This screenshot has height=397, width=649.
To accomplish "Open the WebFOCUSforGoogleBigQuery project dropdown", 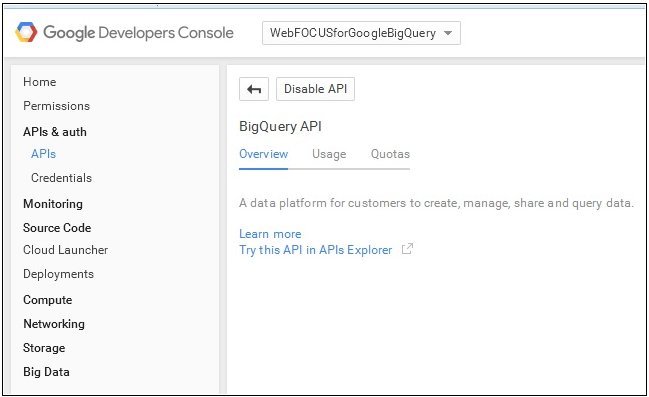I will 361,33.
